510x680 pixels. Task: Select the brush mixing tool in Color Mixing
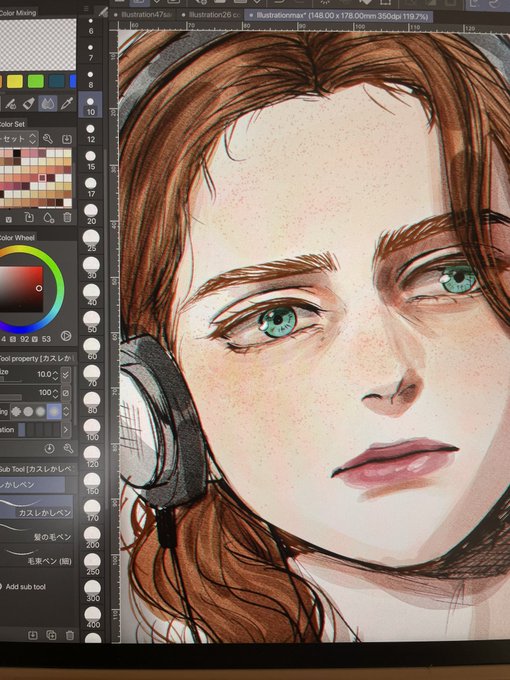[x=11, y=104]
